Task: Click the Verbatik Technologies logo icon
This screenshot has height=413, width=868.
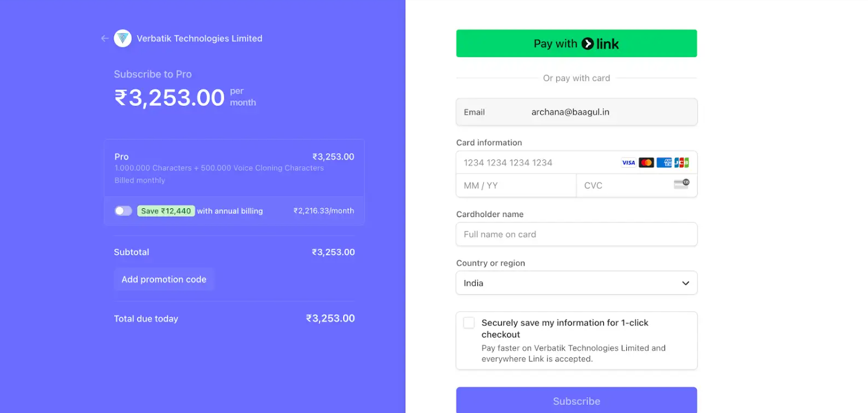Action: tap(122, 38)
